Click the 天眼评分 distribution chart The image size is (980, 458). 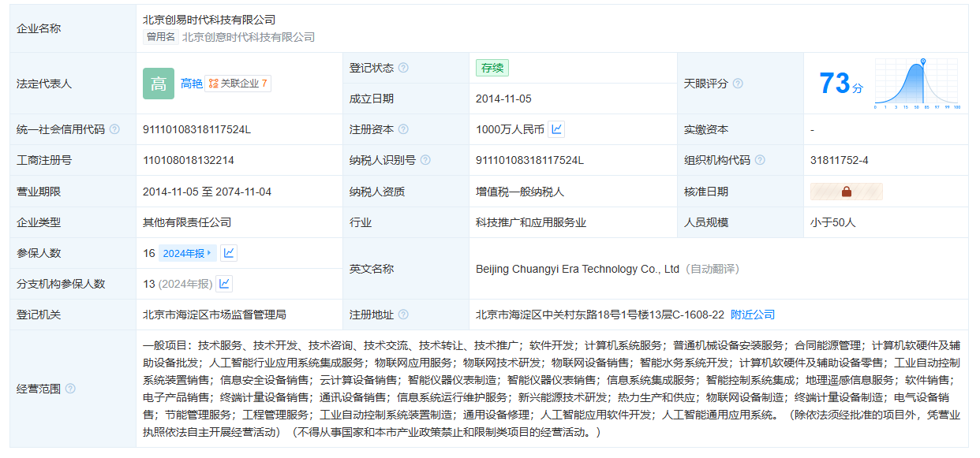tap(917, 84)
